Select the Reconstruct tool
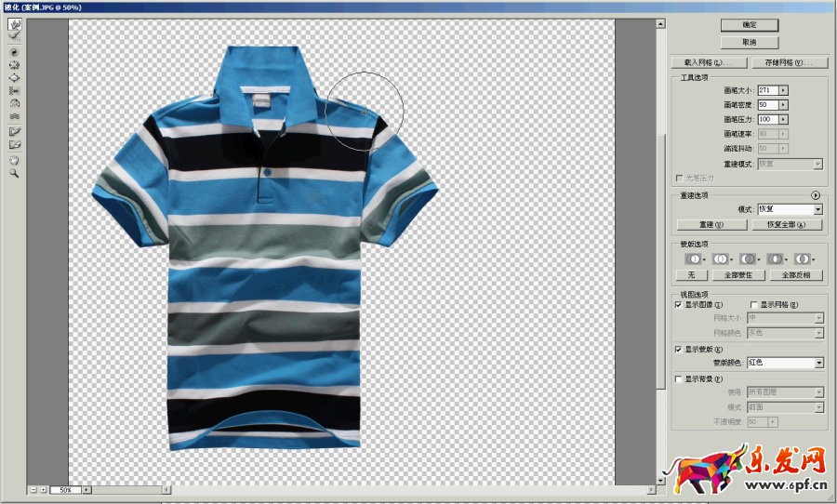This screenshot has width=837, height=504. [15, 38]
